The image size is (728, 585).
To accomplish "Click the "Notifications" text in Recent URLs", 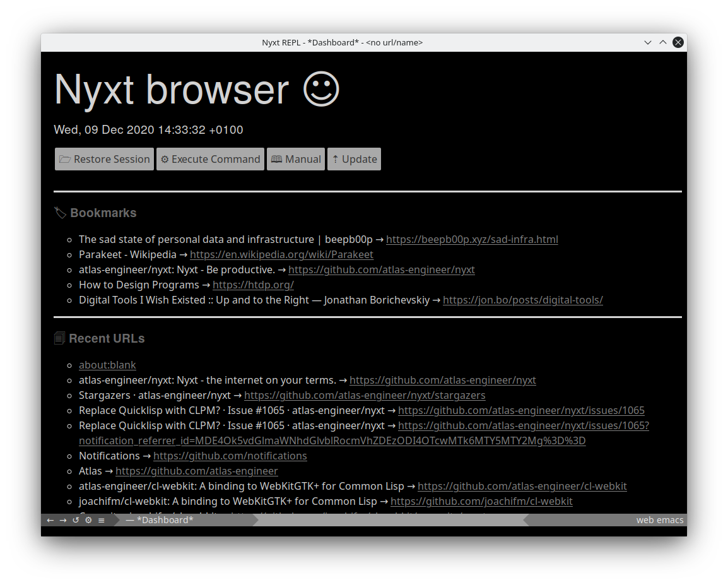I will click(x=109, y=456).
